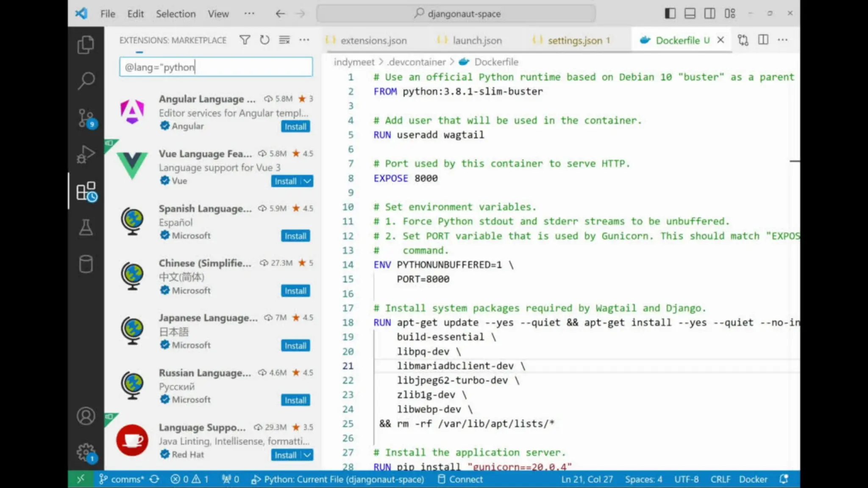The width and height of the screenshot is (868, 488).
Task: Change encoding via UTF-8 status item
Action: tap(687, 479)
